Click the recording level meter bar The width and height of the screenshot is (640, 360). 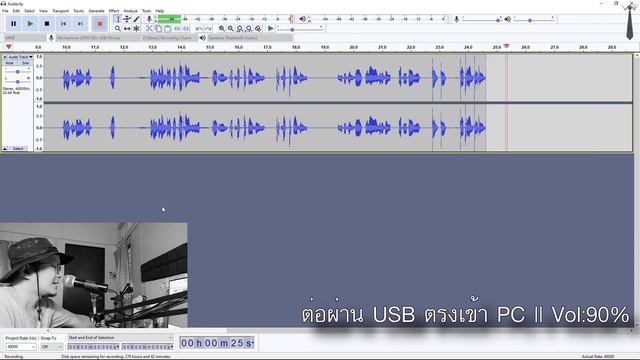click(224, 19)
